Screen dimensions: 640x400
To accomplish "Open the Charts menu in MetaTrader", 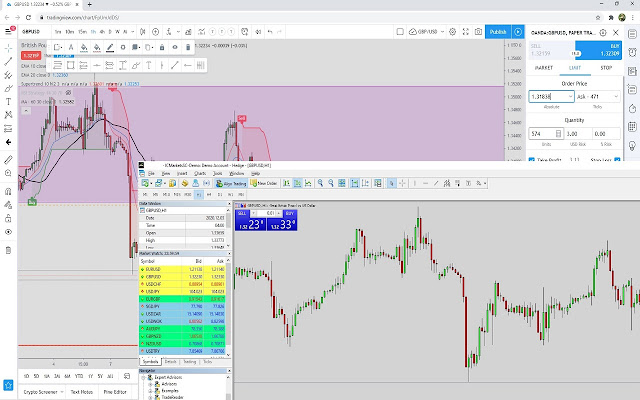I will [x=200, y=173].
